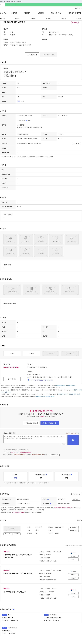Click in the 채용 담당자에게 질문하기 text box
Viewport: 82px width, 644px height.
click(x=35, y=439)
